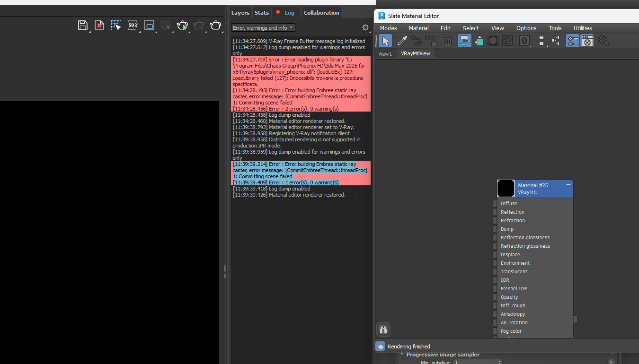Clear the frame buffer image
The width and height of the screenshot is (639, 364).
(x=99, y=25)
